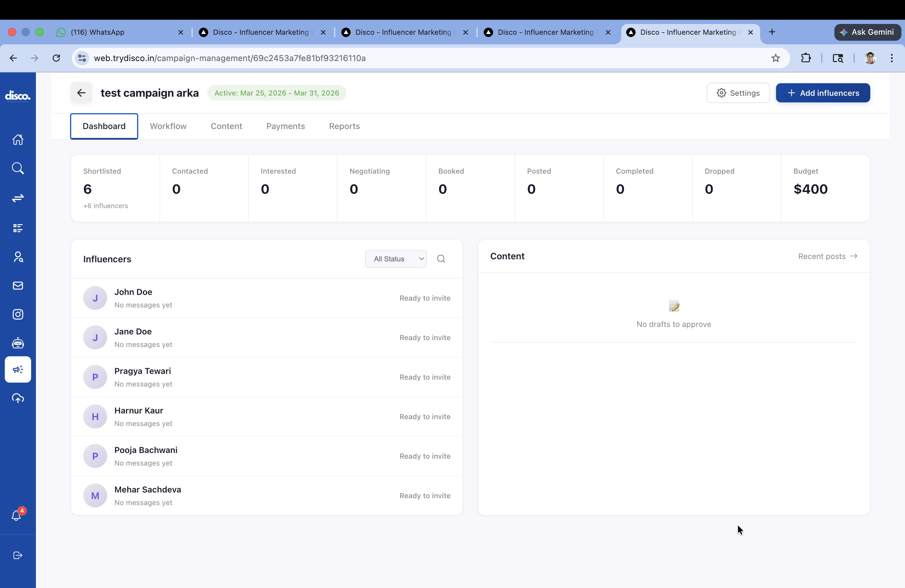The width and height of the screenshot is (905, 588).
Task: Open the sidebar search (magnifier) icon
Action: (x=18, y=168)
